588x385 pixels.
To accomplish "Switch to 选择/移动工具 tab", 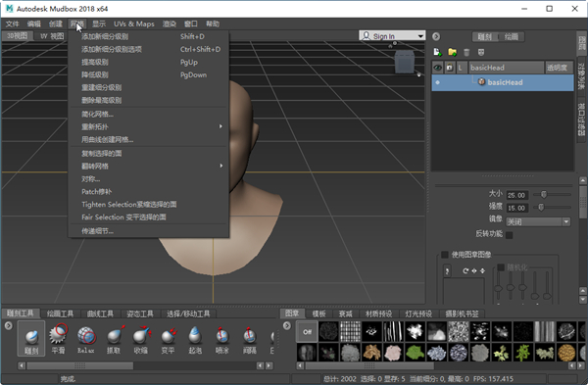I will (188, 313).
